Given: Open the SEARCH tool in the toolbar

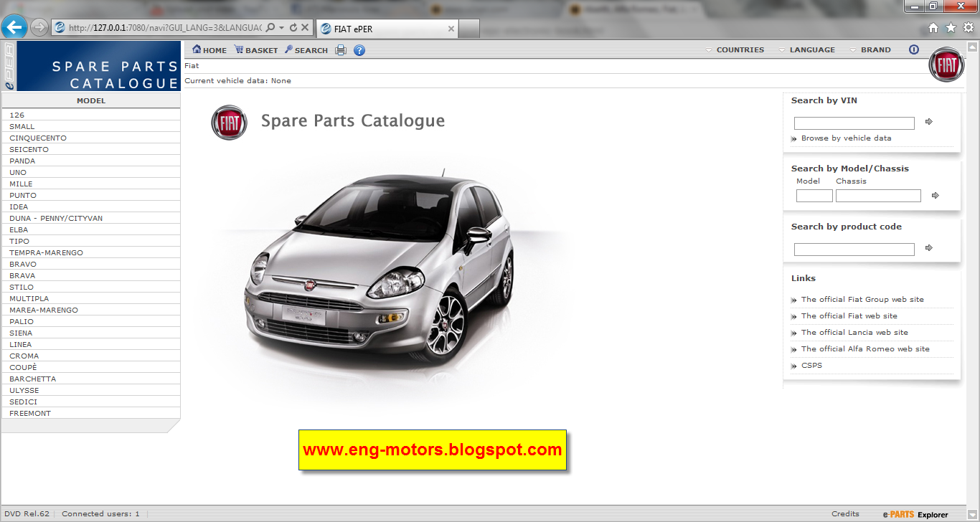Looking at the screenshot, I should click(306, 50).
